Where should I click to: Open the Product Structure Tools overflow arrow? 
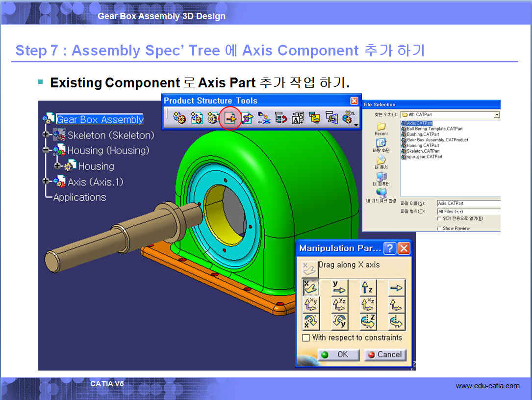356,125
